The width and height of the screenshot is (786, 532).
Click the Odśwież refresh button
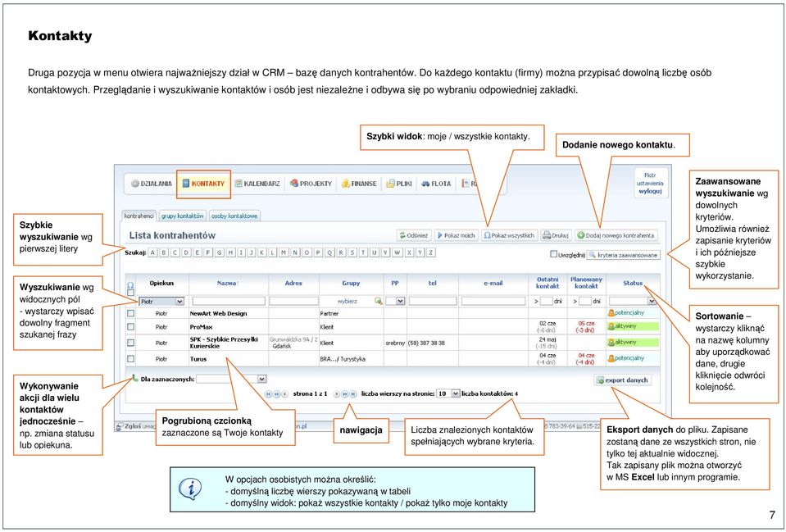tap(414, 235)
